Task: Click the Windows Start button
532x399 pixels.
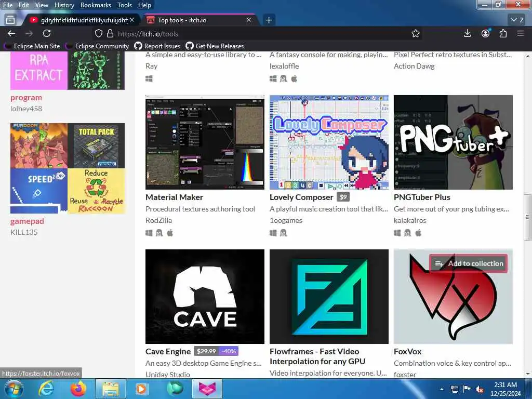Action: [x=14, y=389]
